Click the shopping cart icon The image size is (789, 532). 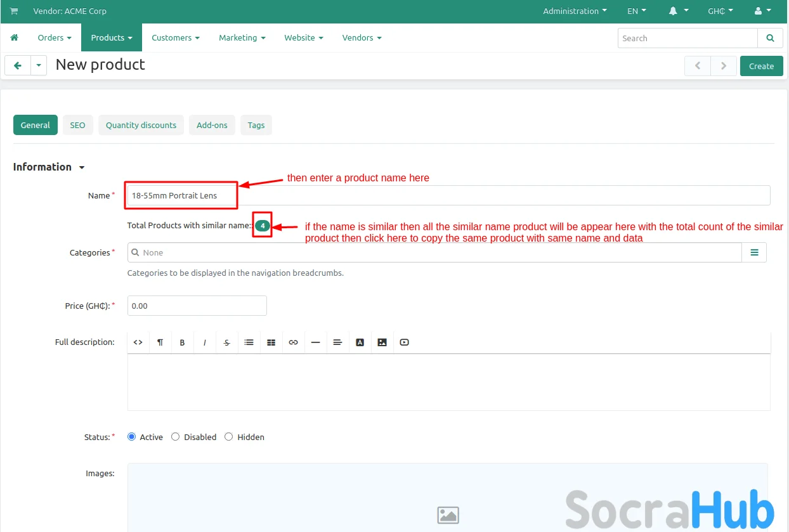pyautogui.click(x=14, y=11)
